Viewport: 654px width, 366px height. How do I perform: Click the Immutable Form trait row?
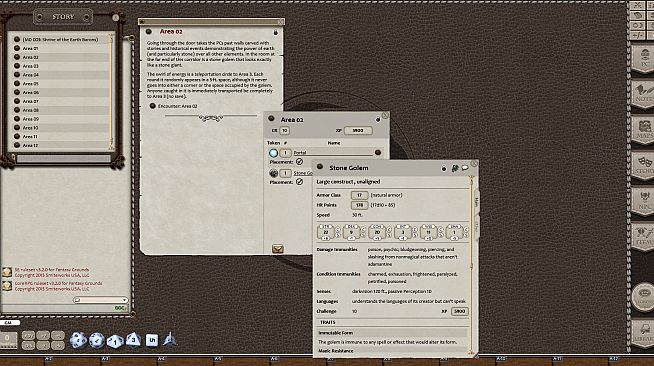pyautogui.click(x=392, y=333)
